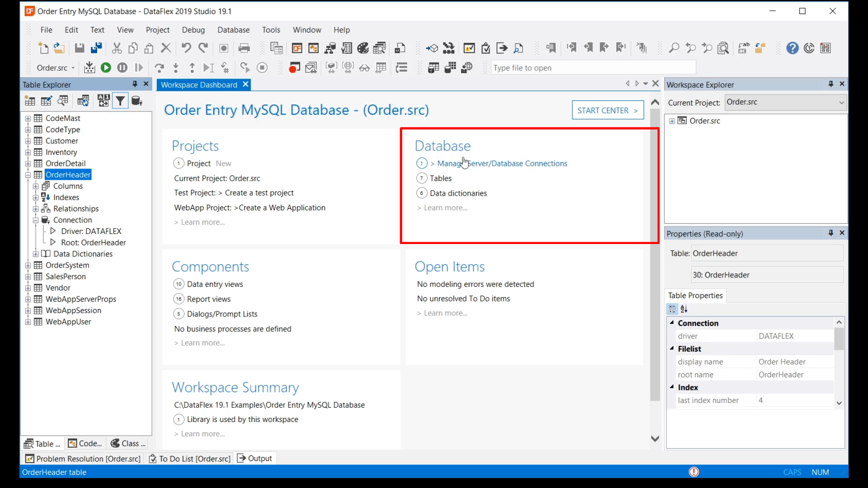Open Manage Server/Database Connections link
Image resolution: width=868 pixels, height=488 pixels.
coord(502,164)
